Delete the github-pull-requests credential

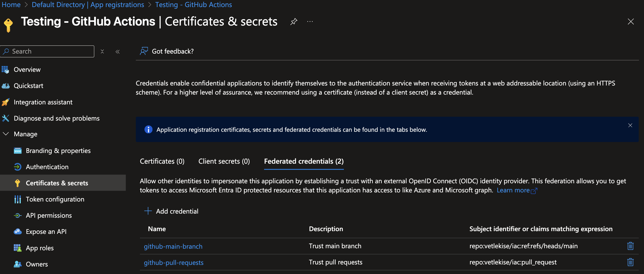click(630, 262)
